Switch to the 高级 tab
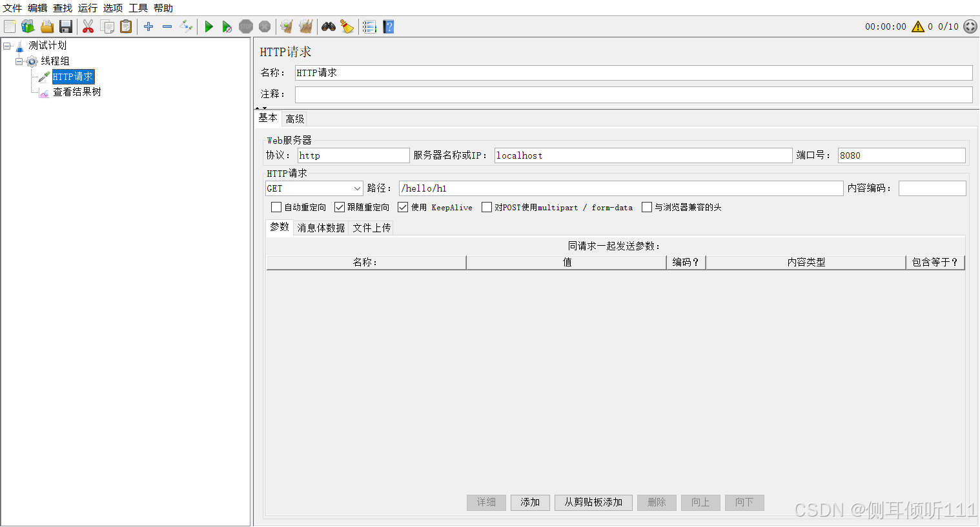This screenshot has height=527, width=980. [x=295, y=119]
